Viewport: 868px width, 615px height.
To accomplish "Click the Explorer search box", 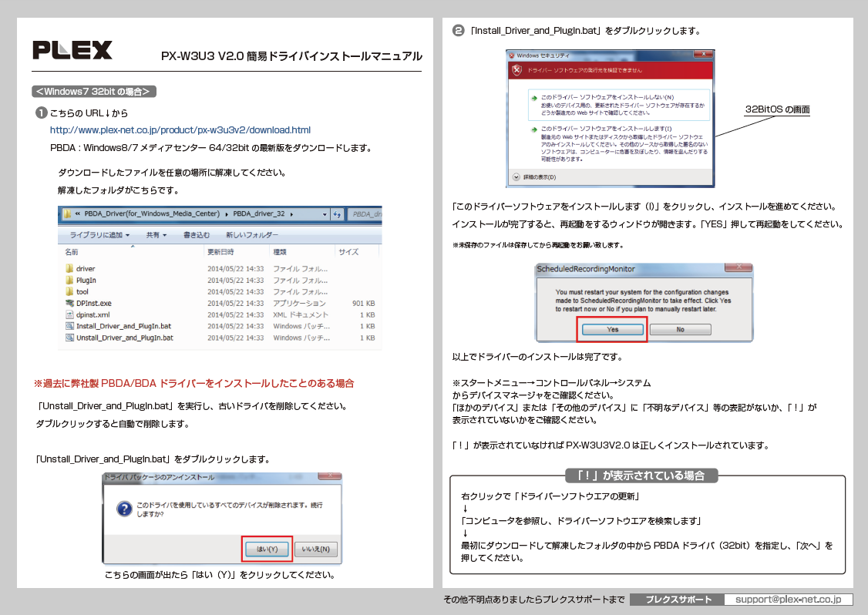I will [x=366, y=216].
